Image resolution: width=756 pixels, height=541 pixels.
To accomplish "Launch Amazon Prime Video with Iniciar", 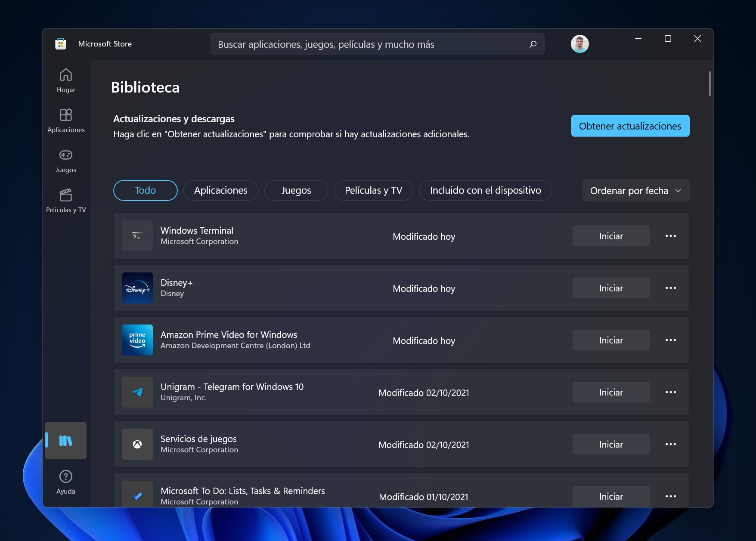I will [x=611, y=340].
